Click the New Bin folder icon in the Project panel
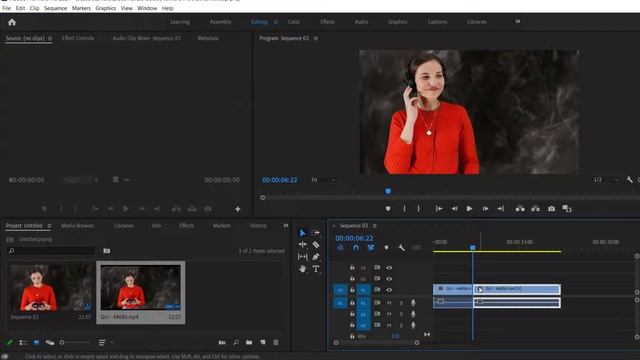This screenshot has width=640, height=360. [x=249, y=342]
